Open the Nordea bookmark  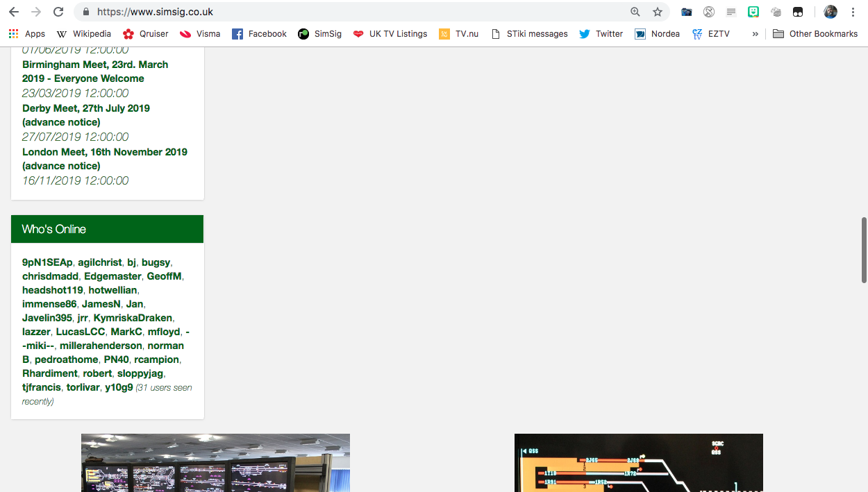point(657,33)
